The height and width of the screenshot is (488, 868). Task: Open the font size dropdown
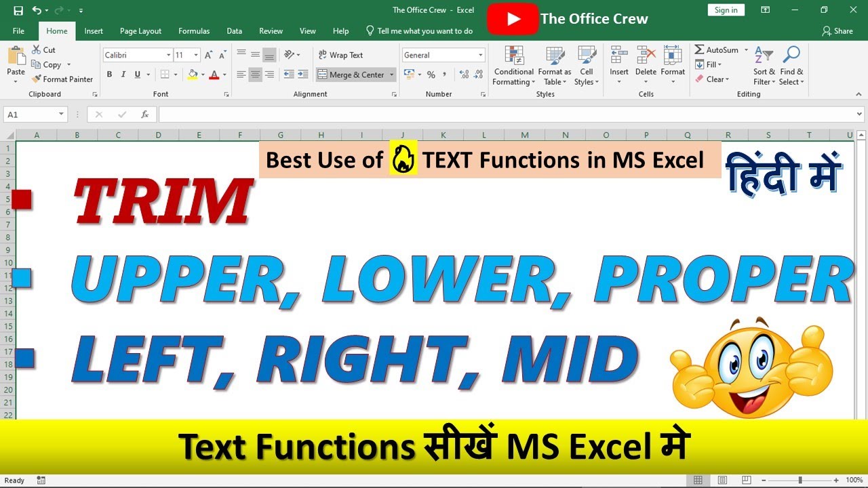pyautogui.click(x=197, y=55)
